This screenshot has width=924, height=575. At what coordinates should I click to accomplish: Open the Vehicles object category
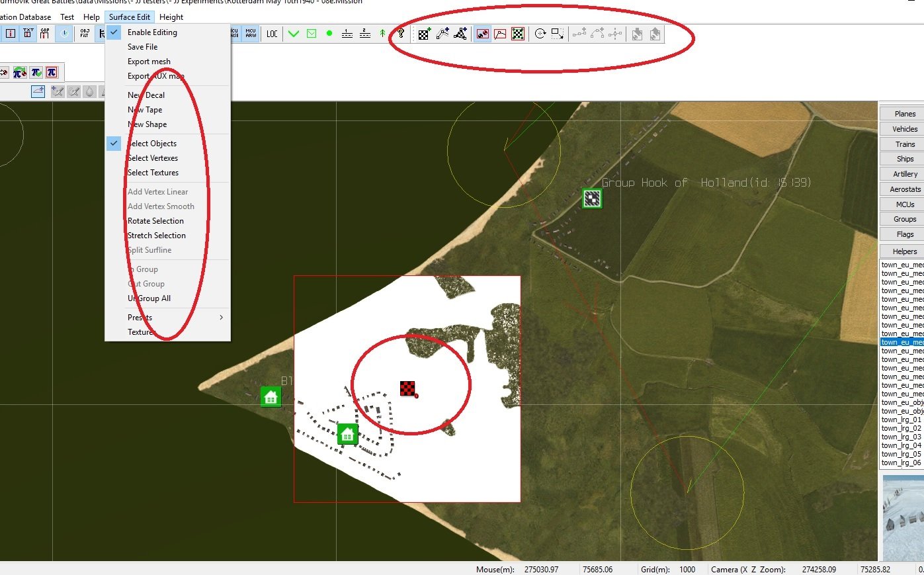904,129
